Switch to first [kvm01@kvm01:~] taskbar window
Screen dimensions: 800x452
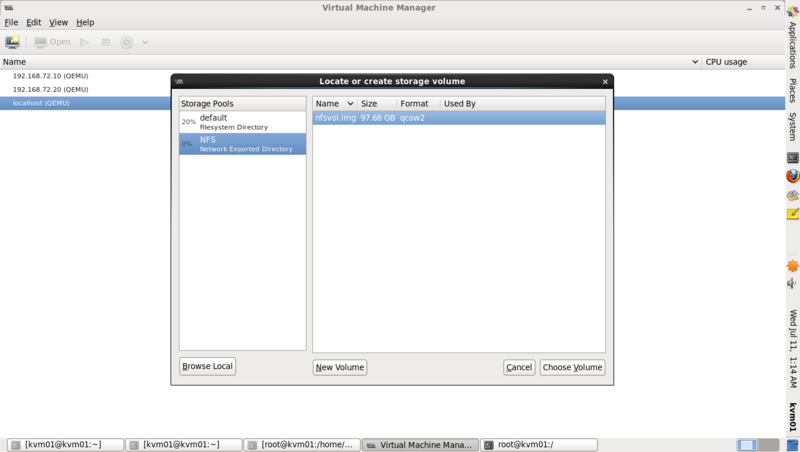[x=65, y=445]
